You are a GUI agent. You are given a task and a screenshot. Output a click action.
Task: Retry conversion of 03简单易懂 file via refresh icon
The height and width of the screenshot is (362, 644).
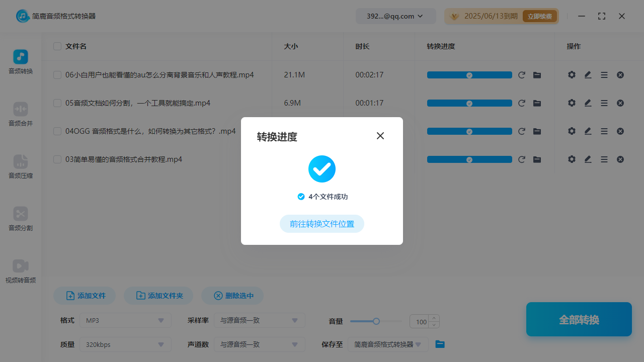coord(522,159)
